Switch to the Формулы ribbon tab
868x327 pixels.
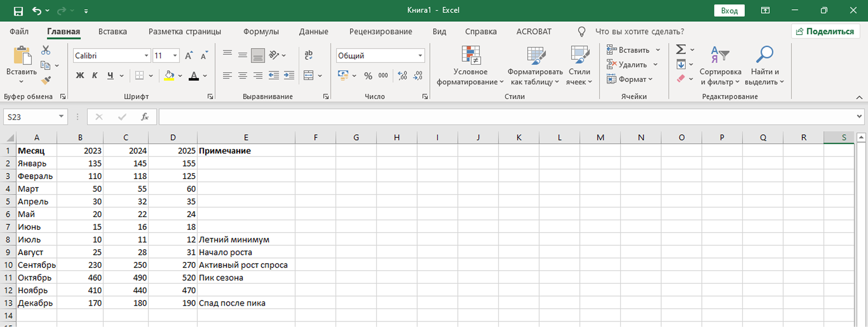click(261, 32)
